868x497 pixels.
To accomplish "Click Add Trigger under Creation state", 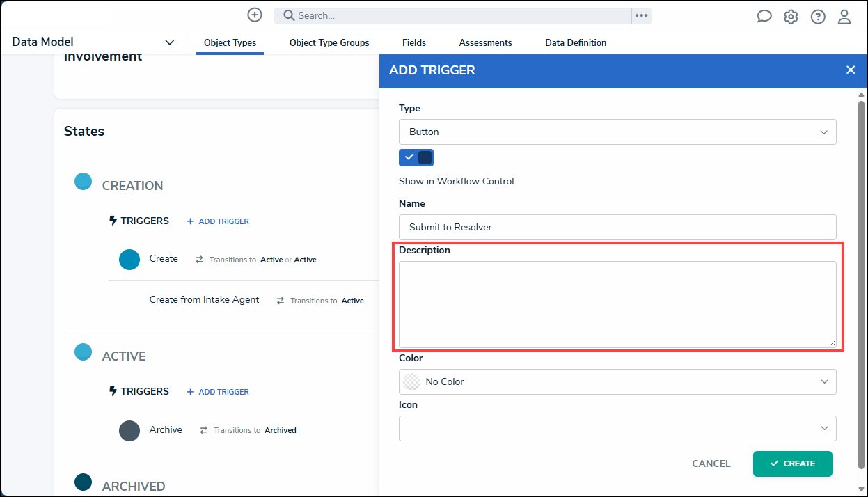I will coord(218,221).
